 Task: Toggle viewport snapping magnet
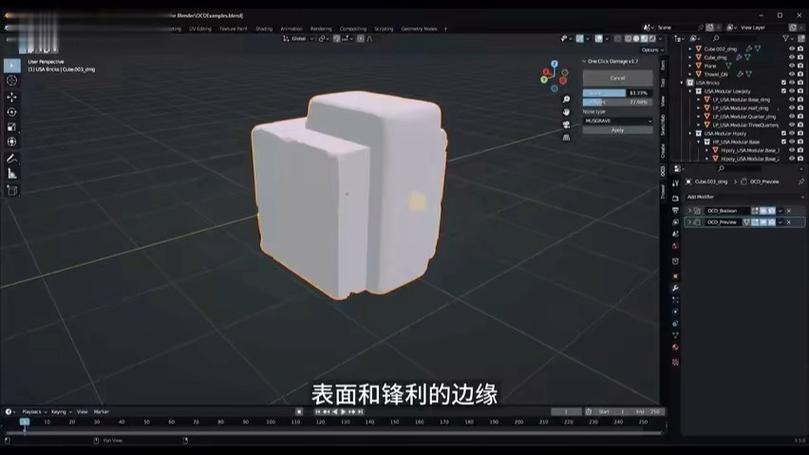[x=336, y=39]
